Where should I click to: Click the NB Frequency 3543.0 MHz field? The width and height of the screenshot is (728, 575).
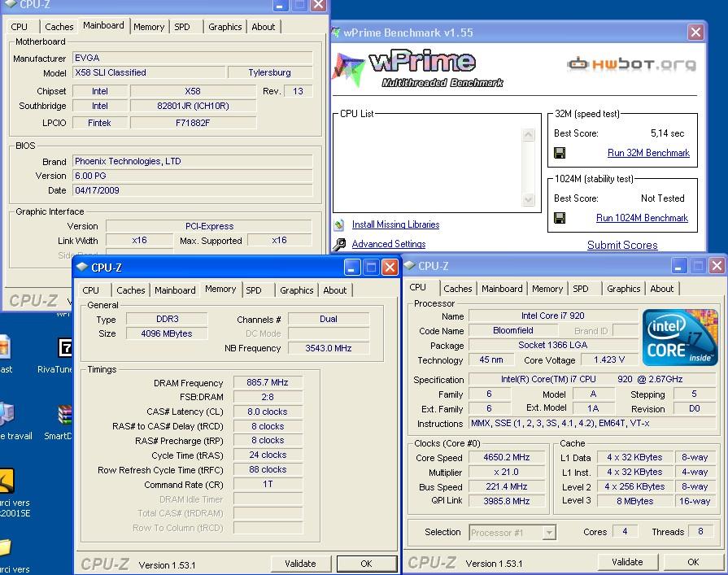(329, 348)
